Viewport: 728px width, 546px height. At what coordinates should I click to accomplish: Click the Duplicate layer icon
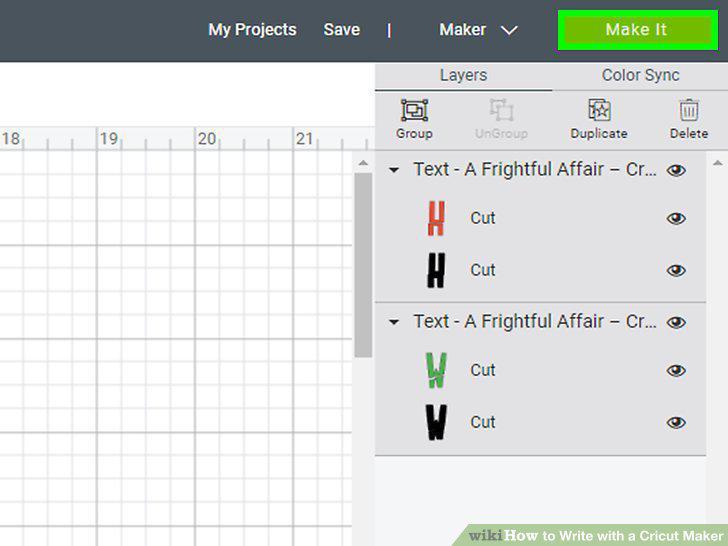(x=599, y=110)
